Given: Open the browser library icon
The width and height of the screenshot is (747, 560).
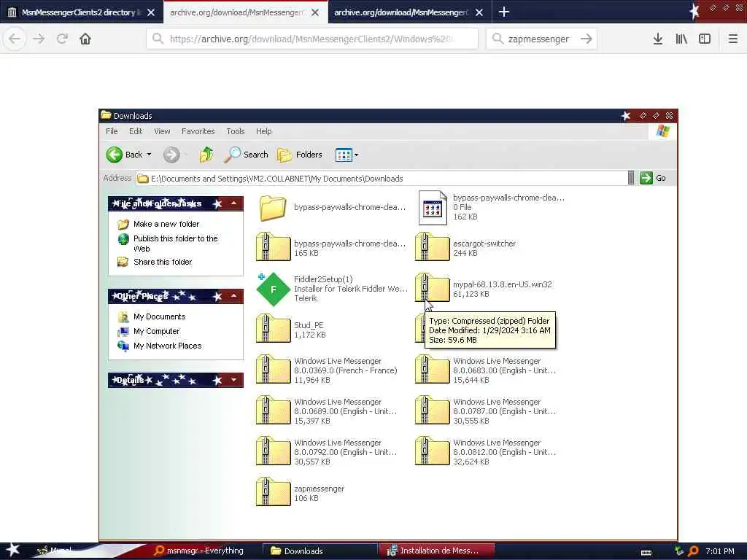Looking at the screenshot, I should click(681, 39).
